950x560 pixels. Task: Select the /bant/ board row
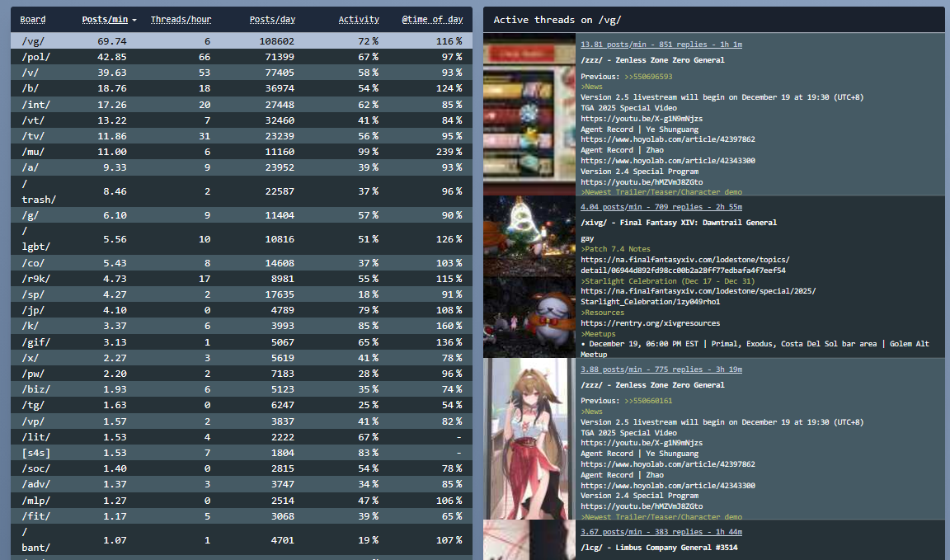(x=241, y=540)
